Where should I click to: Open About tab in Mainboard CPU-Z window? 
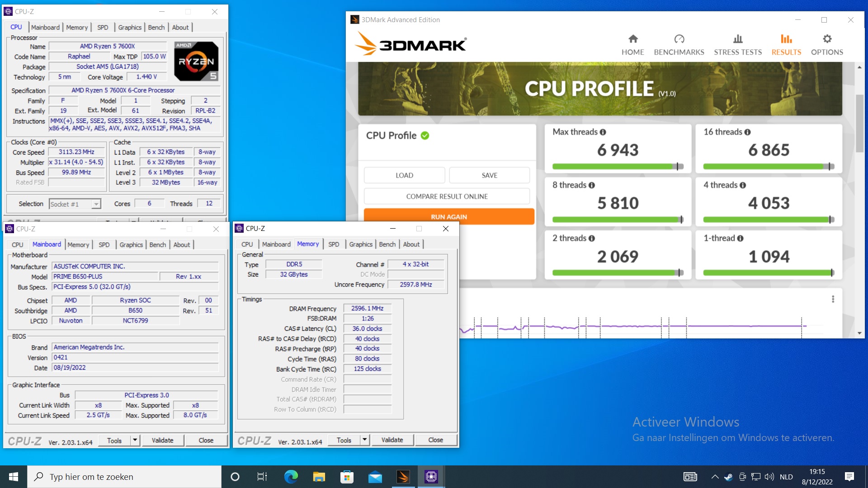tap(181, 245)
